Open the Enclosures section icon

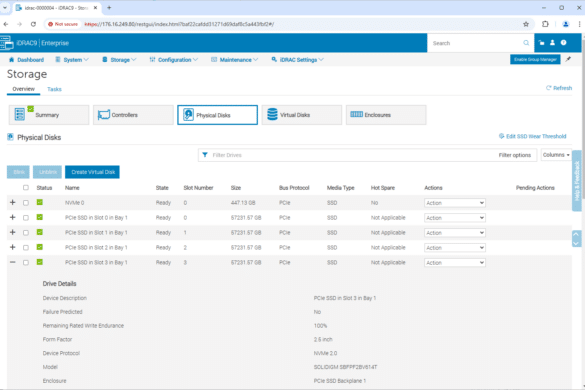click(x=356, y=114)
